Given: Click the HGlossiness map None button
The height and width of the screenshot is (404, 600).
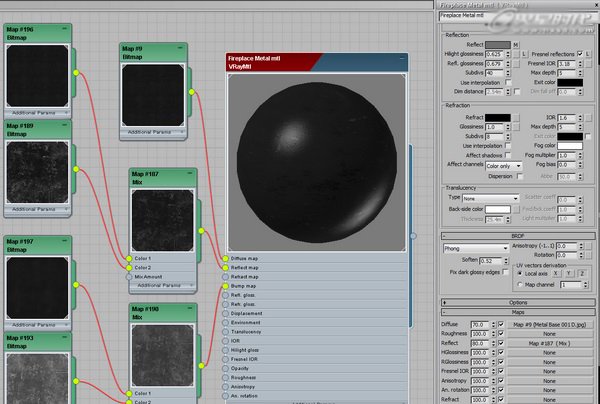Looking at the screenshot, I should [x=549, y=353].
